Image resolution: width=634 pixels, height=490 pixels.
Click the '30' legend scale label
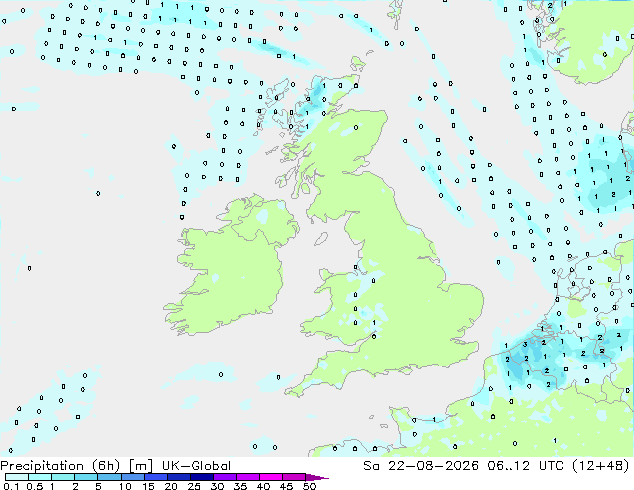pyautogui.click(x=217, y=486)
